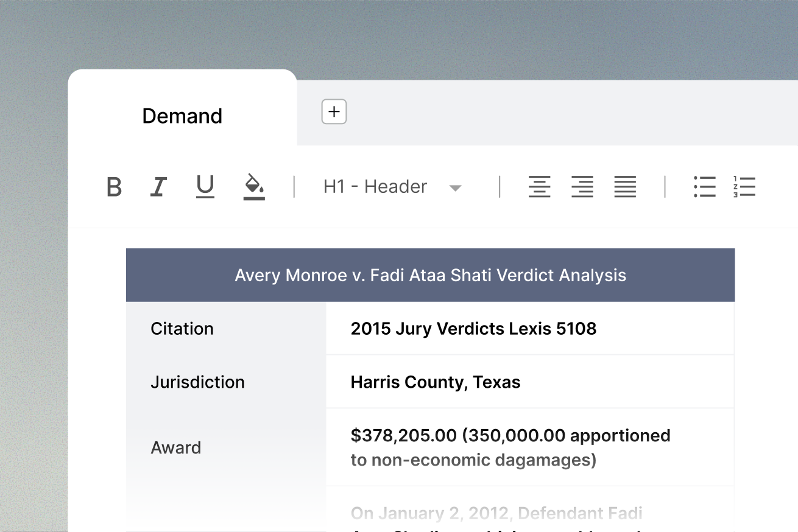
Task: Insert a numbered list
Action: coord(744,187)
